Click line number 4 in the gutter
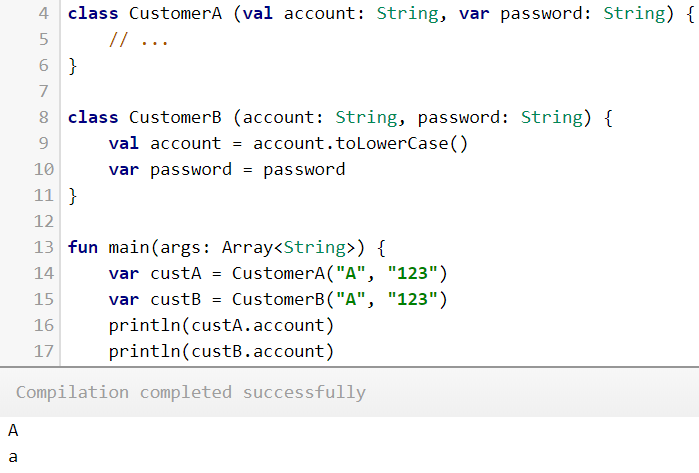This screenshot has height=473, width=699. [43, 13]
